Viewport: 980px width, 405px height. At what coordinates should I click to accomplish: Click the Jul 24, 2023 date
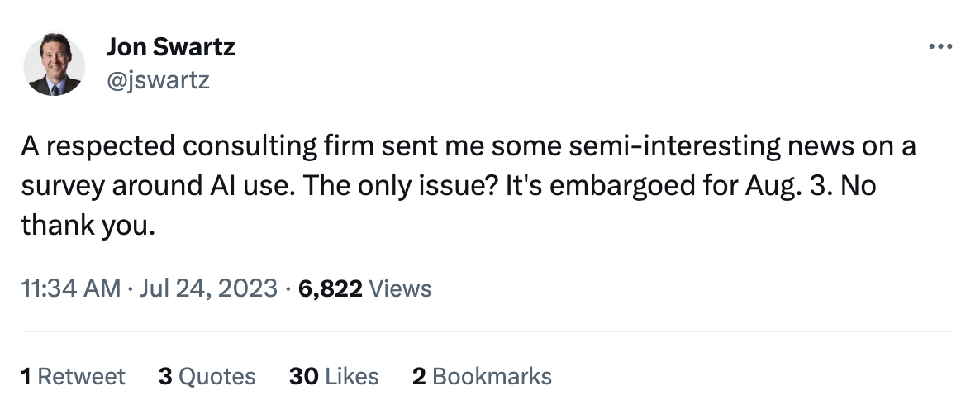pyautogui.click(x=211, y=288)
